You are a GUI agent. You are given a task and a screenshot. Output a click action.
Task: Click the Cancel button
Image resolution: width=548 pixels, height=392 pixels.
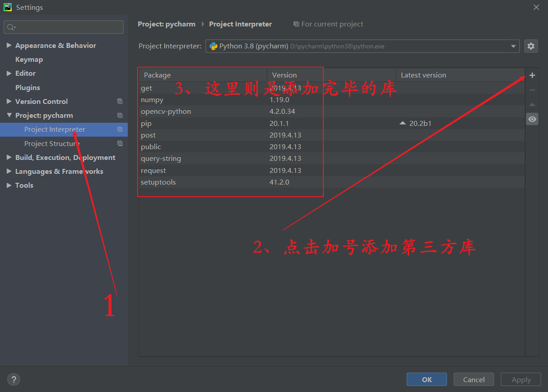coord(474,379)
